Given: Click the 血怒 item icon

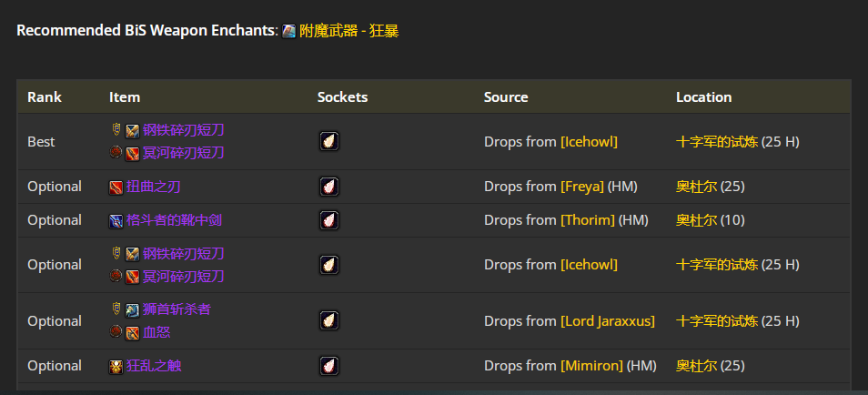Looking at the screenshot, I should [x=132, y=333].
